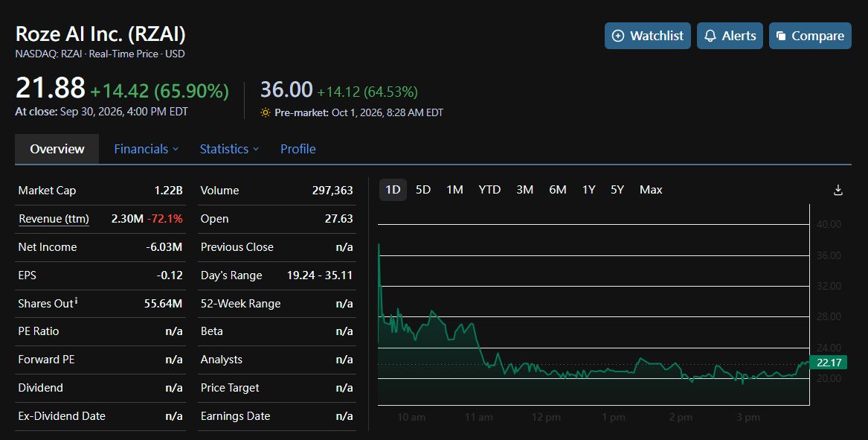Click the -72.1% revenue change figure

165,219
